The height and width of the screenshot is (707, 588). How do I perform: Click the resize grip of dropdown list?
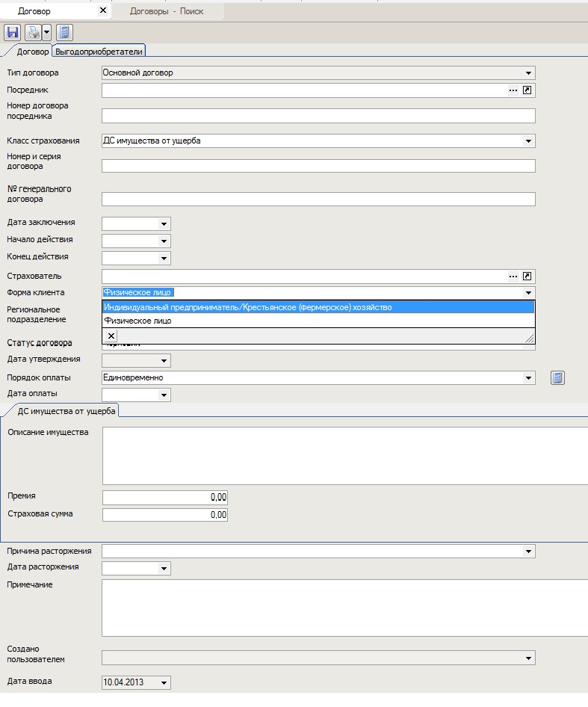(530, 339)
